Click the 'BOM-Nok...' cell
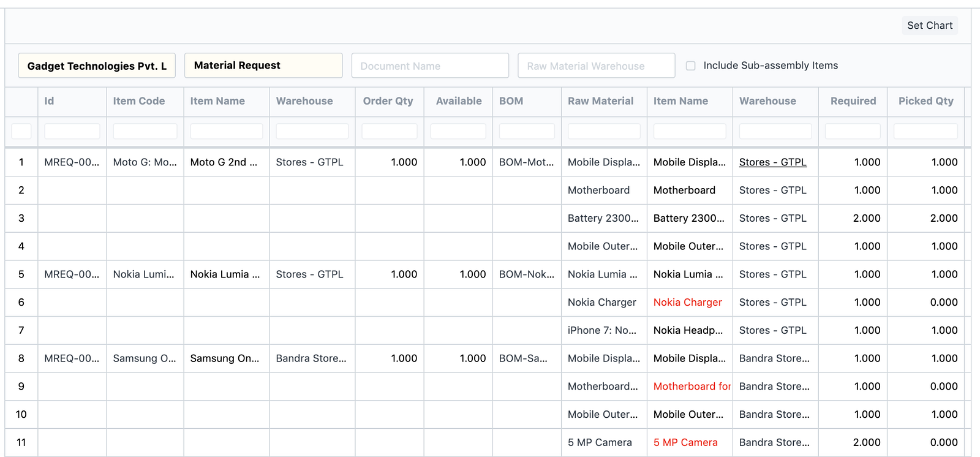980x457 pixels. tap(526, 274)
